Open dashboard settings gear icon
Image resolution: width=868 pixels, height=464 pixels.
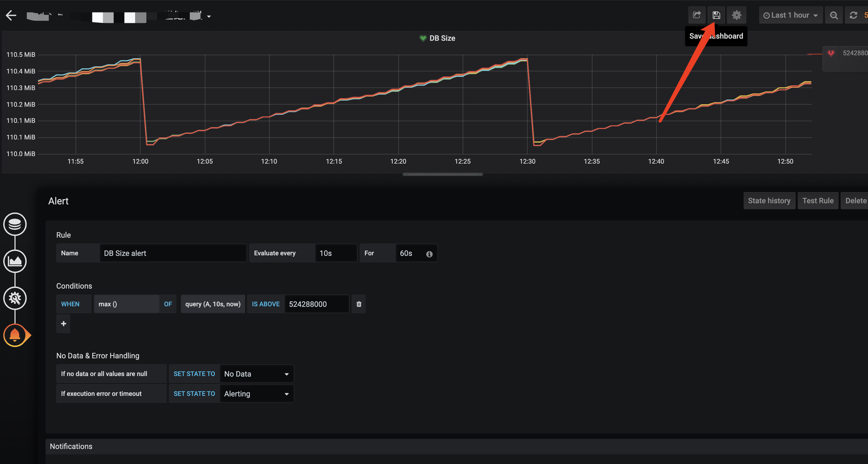[x=736, y=15]
